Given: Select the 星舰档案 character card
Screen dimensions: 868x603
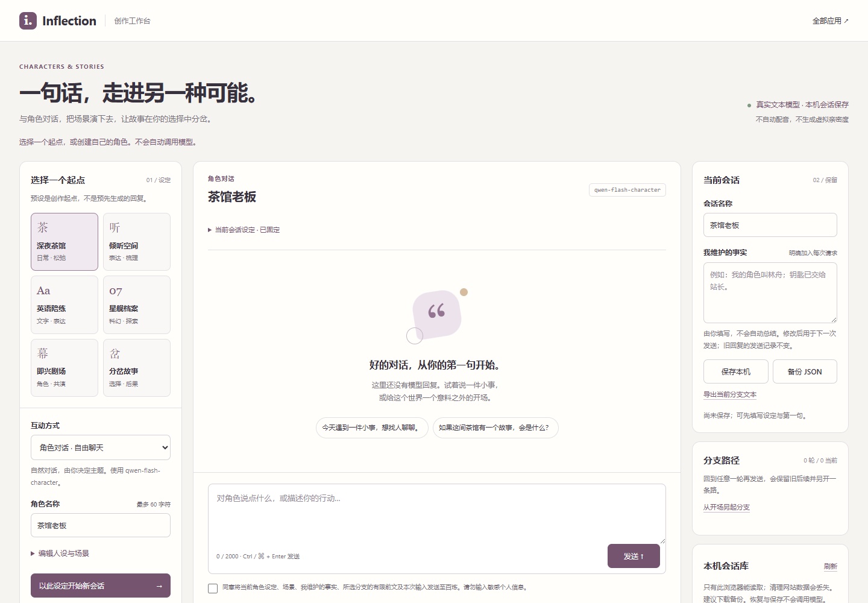Looking at the screenshot, I should coord(137,305).
